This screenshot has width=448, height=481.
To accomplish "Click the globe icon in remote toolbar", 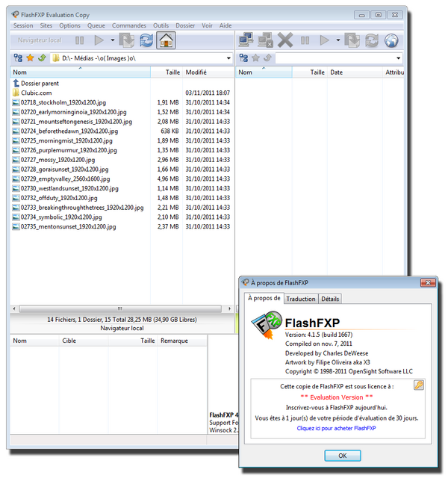I will (x=391, y=40).
